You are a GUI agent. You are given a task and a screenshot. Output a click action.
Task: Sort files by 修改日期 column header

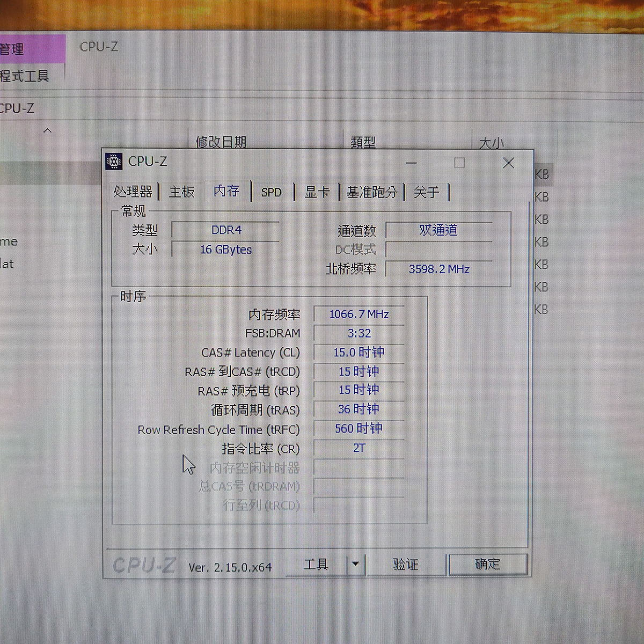[x=221, y=142]
